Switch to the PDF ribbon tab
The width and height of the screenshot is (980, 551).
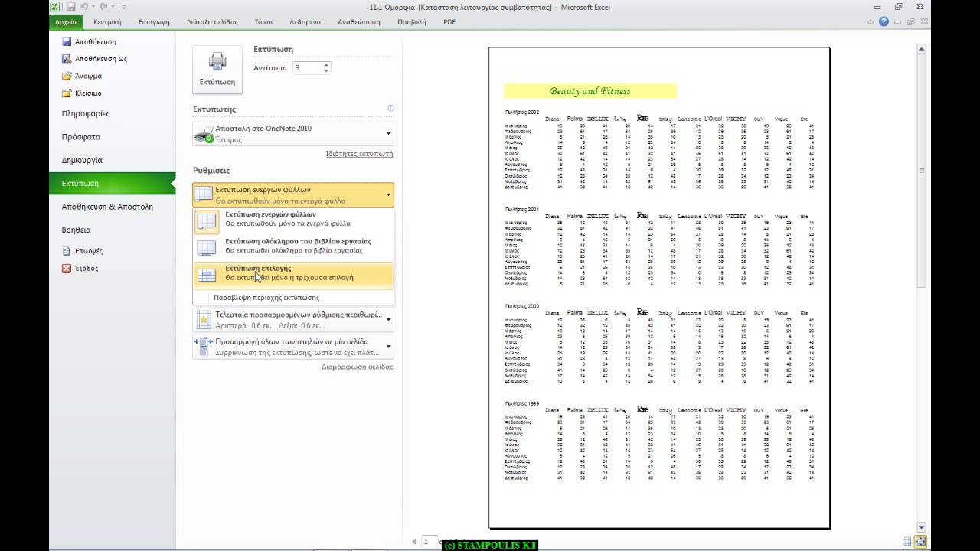click(x=449, y=22)
